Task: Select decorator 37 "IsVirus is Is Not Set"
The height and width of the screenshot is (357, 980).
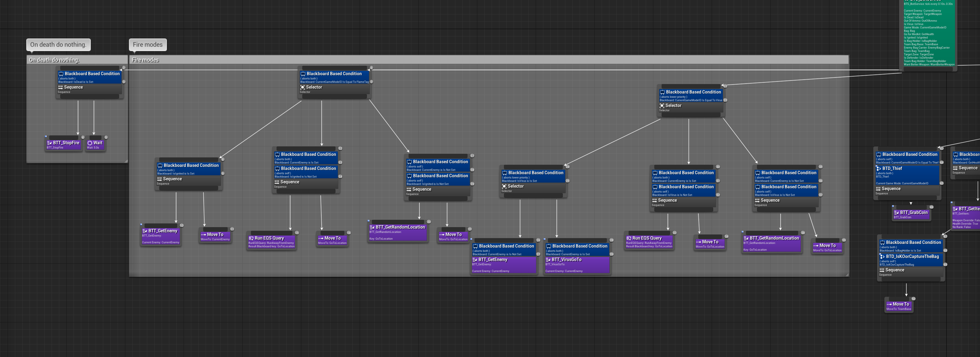Action: (786, 190)
